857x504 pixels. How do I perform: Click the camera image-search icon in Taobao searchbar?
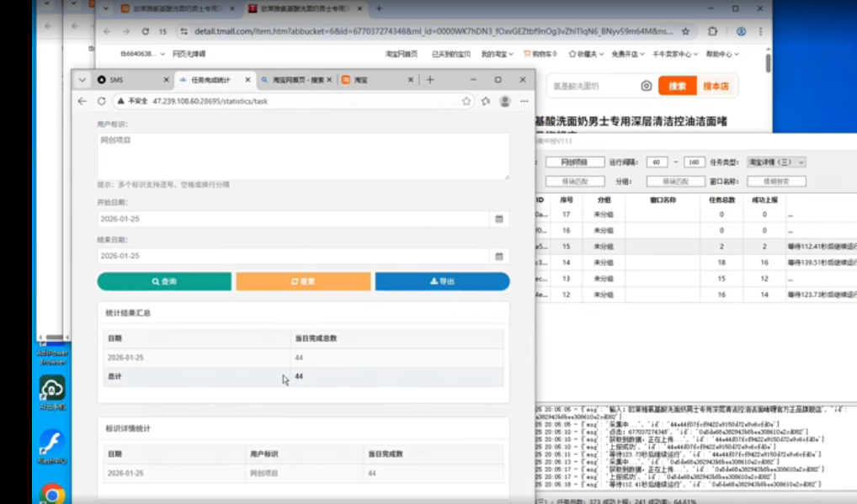point(647,86)
